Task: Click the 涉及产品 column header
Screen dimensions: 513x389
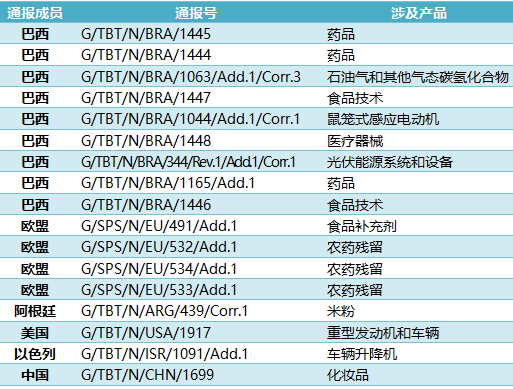Action: pyautogui.click(x=419, y=13)
